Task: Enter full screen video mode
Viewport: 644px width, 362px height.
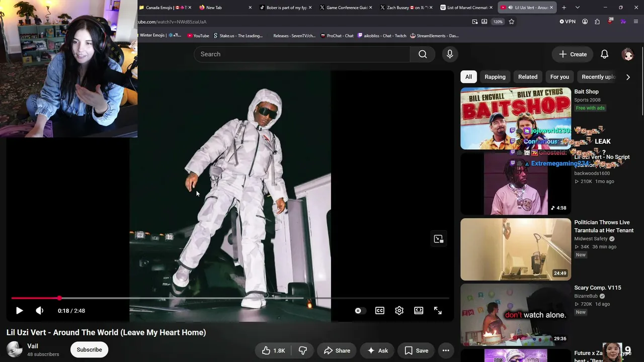Action: click(438, 311)
